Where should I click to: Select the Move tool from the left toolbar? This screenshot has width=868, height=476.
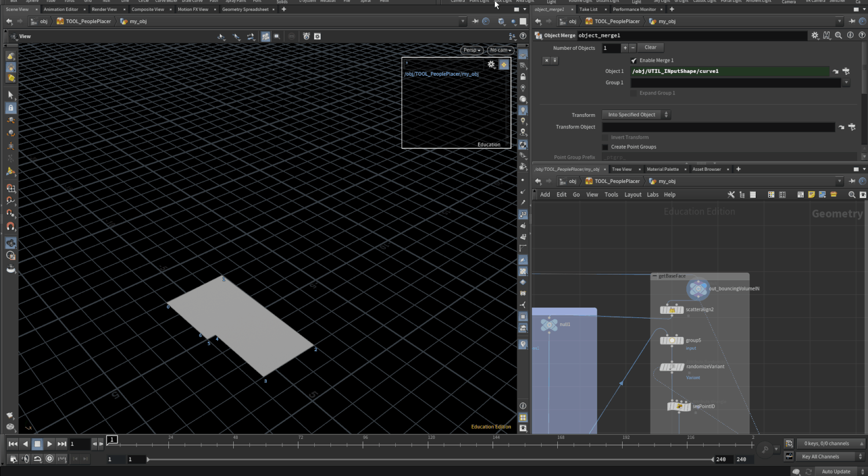click(x=10, y=120)
